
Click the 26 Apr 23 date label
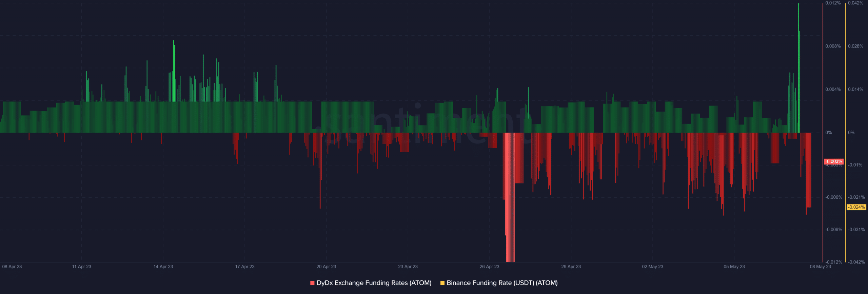(489, 267)
